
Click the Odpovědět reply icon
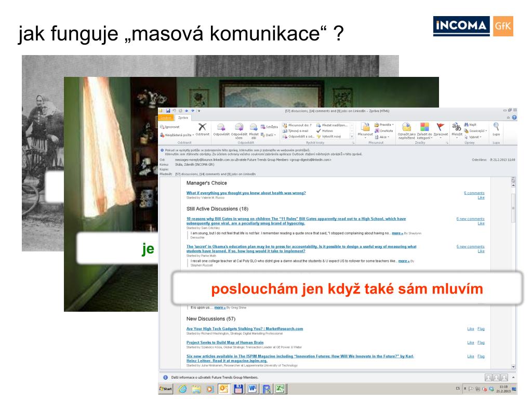point(221,127)
